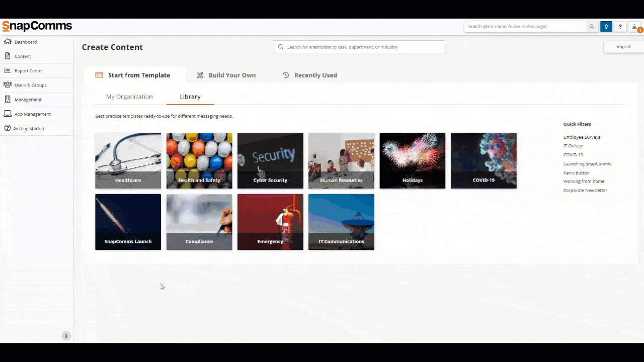Focus the top item name search field
Viewport: 644px width, 362px height.
[x=525, y=27]
